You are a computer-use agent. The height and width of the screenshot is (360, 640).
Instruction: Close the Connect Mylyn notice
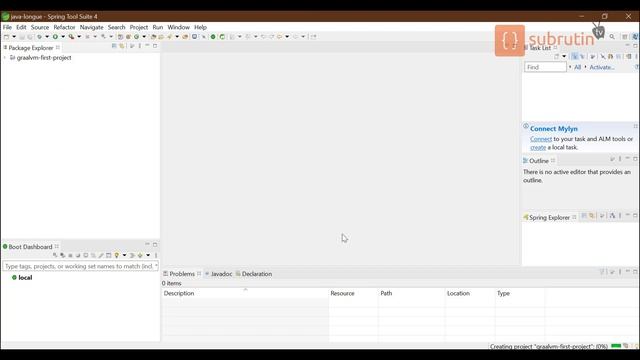pyautogui.click(x=635, y=126)
